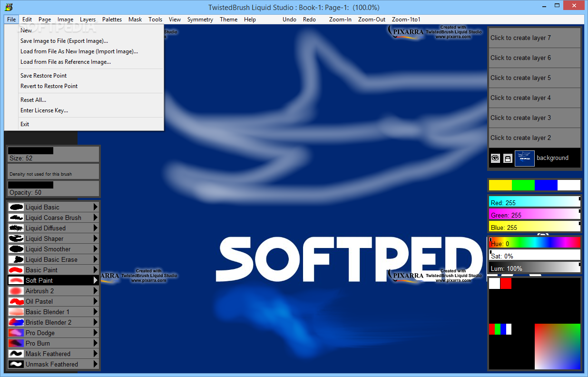Choose the Oil Pastel brush icon
Screen dimensions: 588x377
pyautogui.click(x=16, y=301)
